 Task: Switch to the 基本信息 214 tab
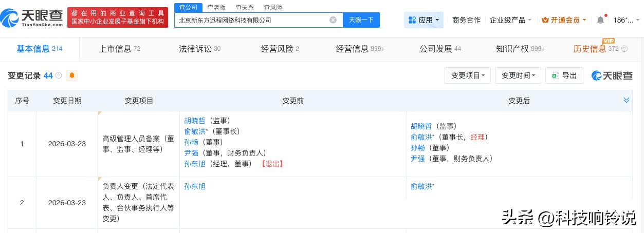(40, 49)
